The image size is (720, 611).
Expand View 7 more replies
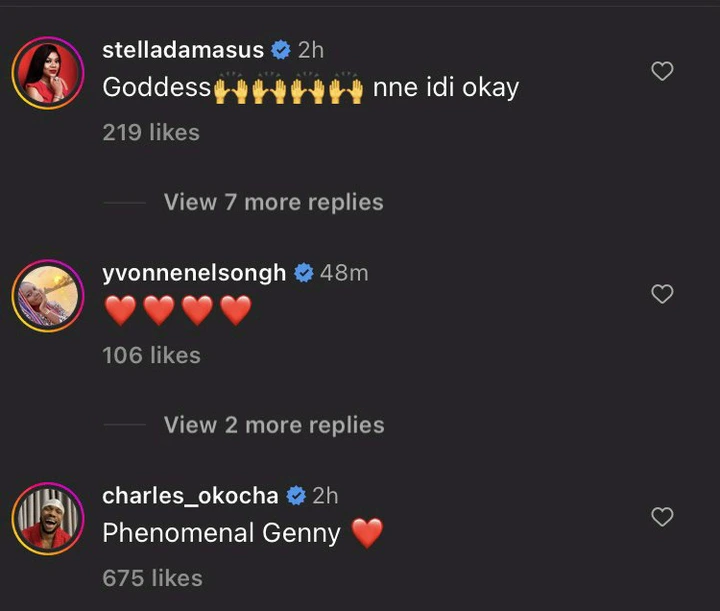[273, 202]
